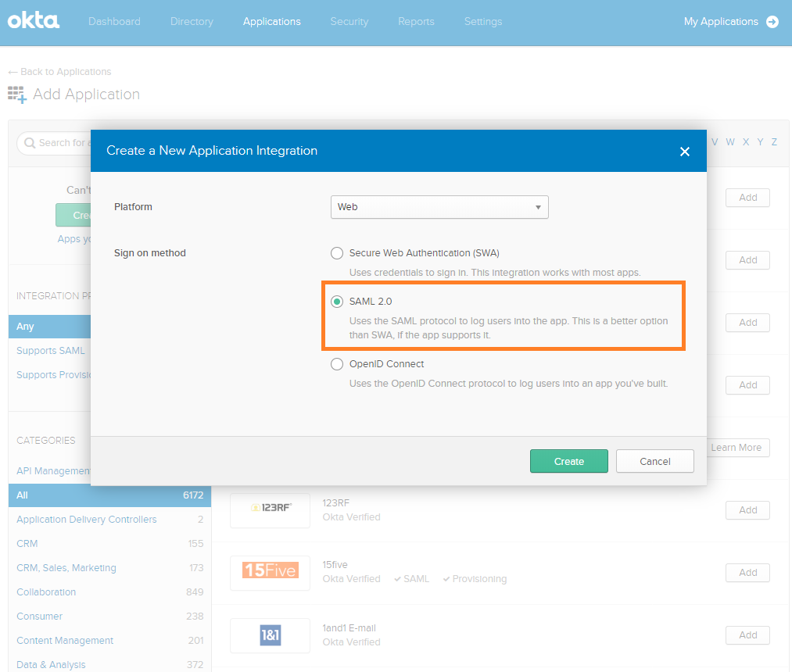Select the Collaboration category
The width and height of the screenshot is (792, 672).
(x=46, y=592)
